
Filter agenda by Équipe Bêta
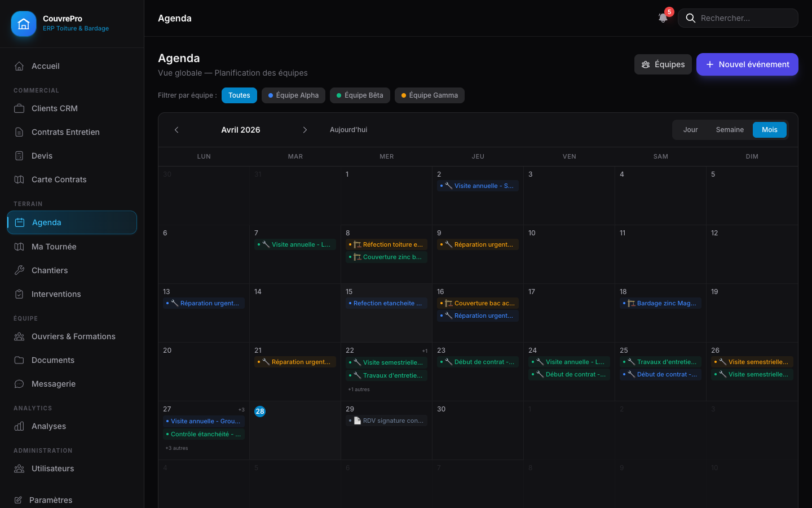[360, 95]
